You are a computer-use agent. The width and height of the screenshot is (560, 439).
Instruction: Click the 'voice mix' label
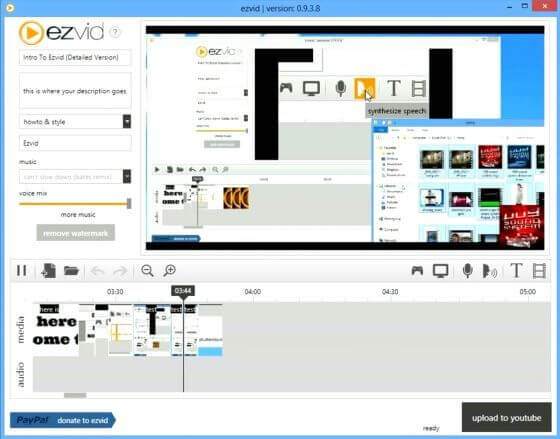pyautogui.click(x=33, y=193)
